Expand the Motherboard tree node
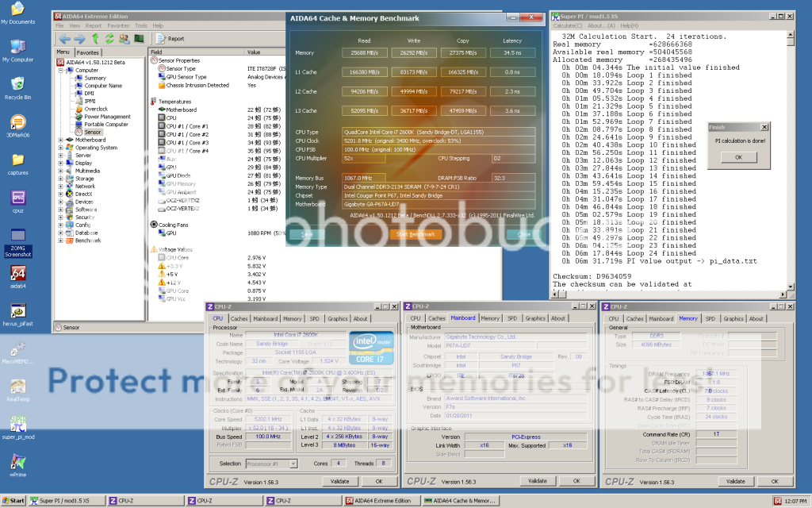The width and height of the screenshot is (812, 508). [x=60, y=140]
